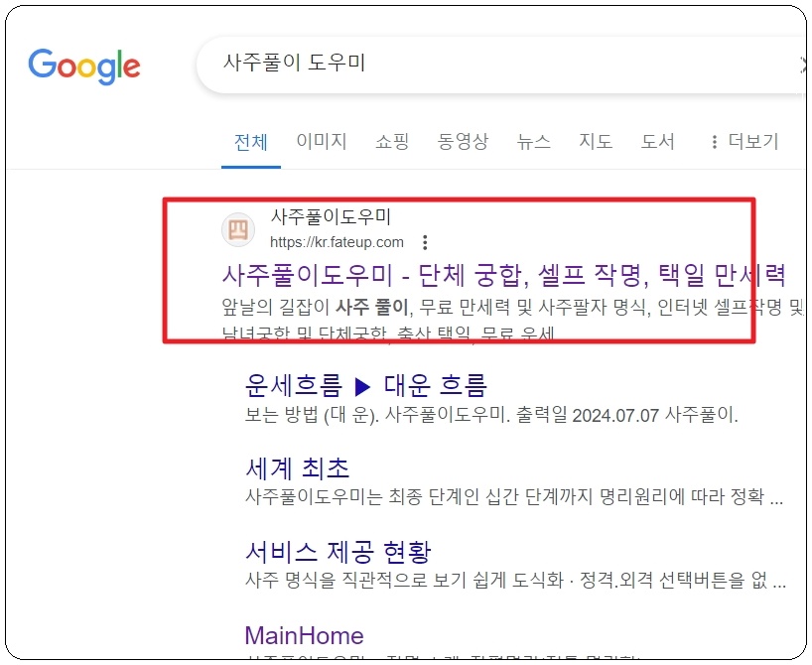Open the MainHome sitelink
Image resolution: width=812 pixels, height=665 pixels.
tap(304, 635)
